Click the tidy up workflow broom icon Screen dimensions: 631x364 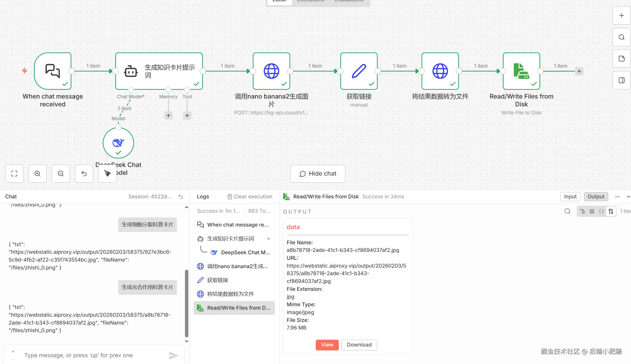point(107,174)
